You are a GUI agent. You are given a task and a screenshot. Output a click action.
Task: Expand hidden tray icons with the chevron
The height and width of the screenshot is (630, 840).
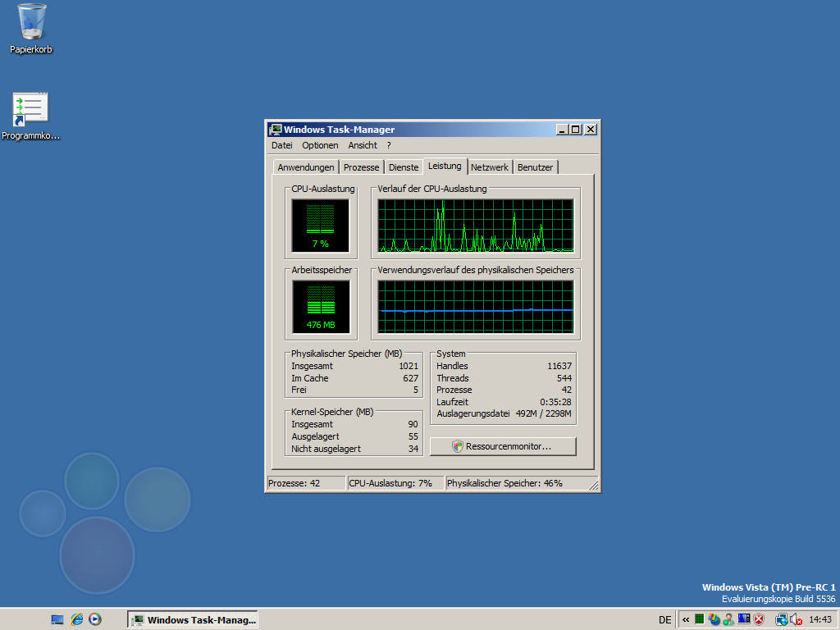[686, 620]
